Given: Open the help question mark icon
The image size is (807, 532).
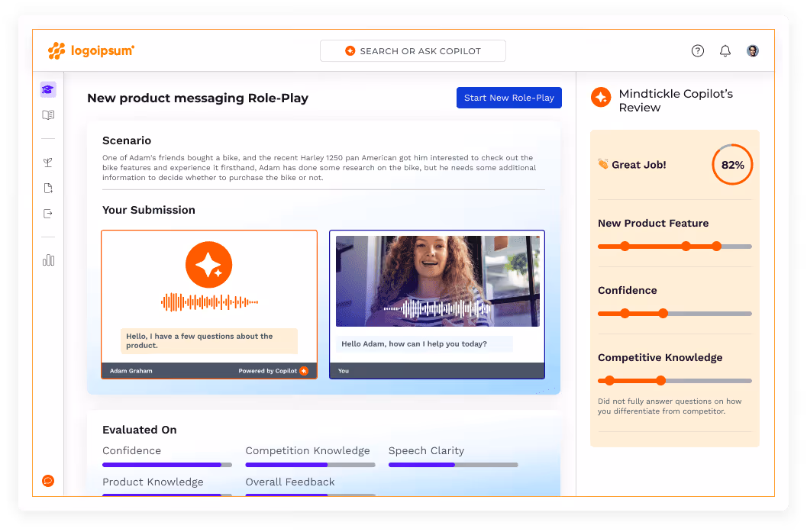Looking at the screenshot, I should [x=697, y=50].
